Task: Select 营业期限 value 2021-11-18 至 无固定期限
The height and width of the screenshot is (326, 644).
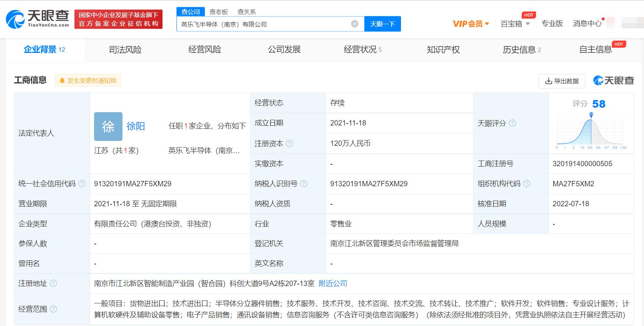Action: tap(135, 204)
